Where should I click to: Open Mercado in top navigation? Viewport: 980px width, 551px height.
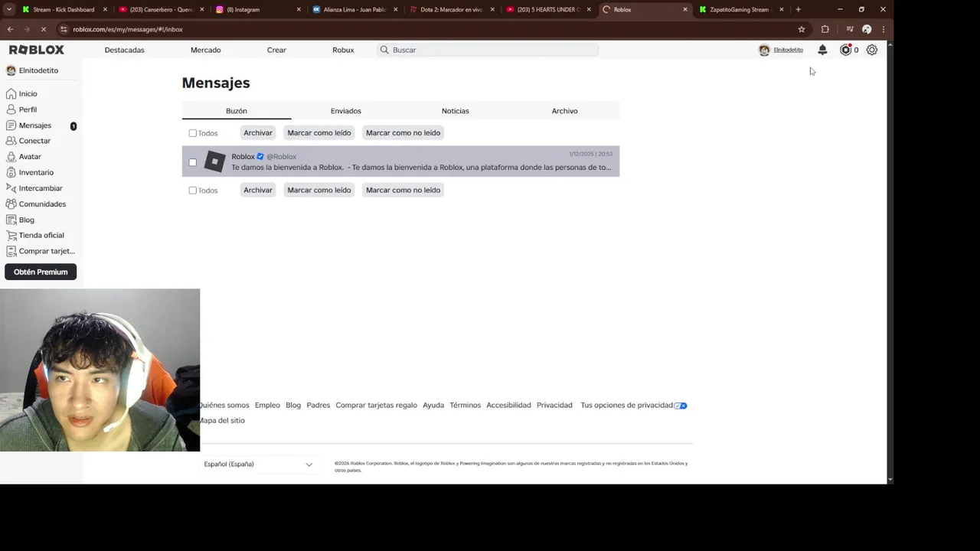pyautogui.click(x=205, y=50)
